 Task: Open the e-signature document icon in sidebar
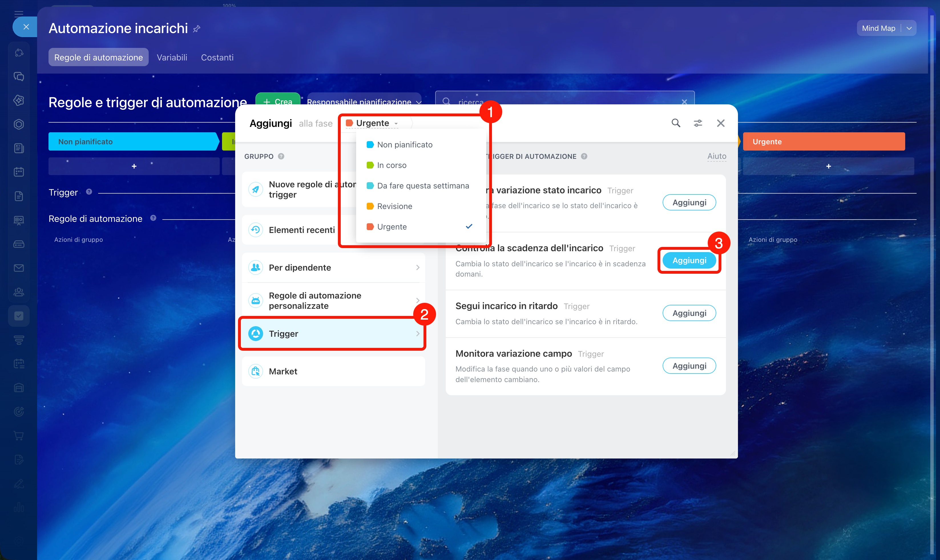[x=19, y=460]
